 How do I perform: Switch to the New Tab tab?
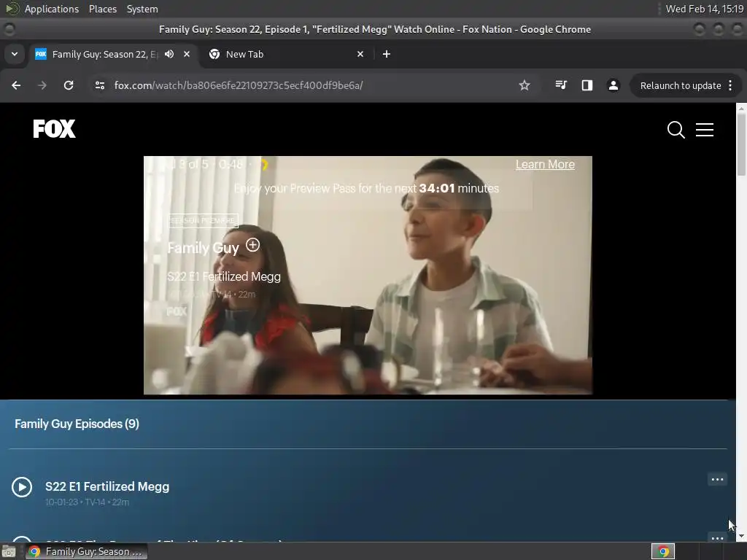point(286,54)
